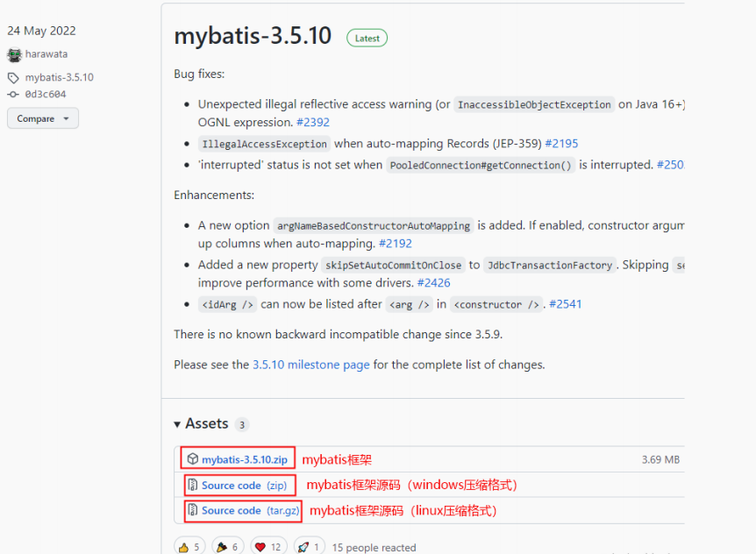The width and height of the screenshot is (756, 554).
Task: Click the 'Enhancements:' heading
Action: (214, 195)
